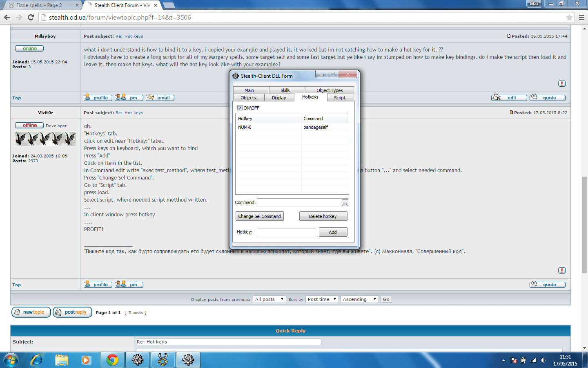Open the "Post time" sort dropdown
The width and height of the screenshot is (588, 368).
click(322, 299)
